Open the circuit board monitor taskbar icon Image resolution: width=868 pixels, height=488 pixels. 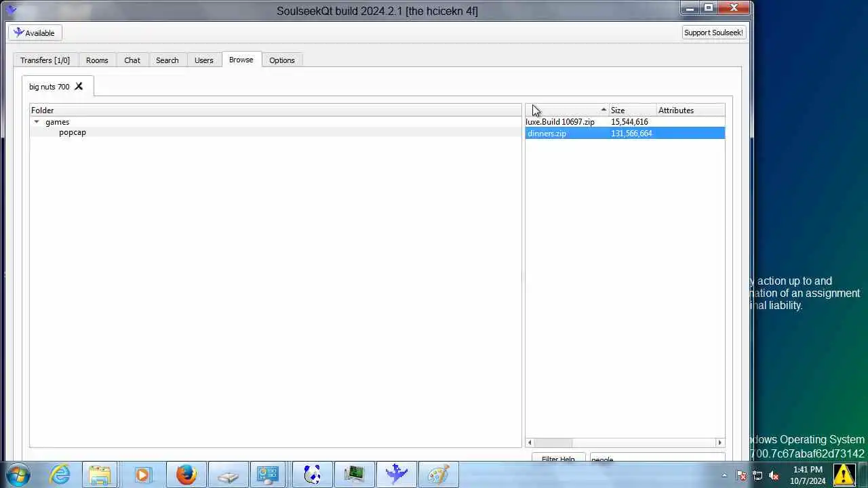354,474
